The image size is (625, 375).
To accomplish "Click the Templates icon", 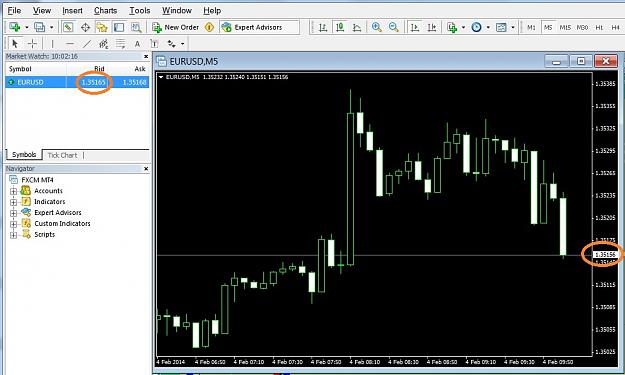I will click(501, 27).
